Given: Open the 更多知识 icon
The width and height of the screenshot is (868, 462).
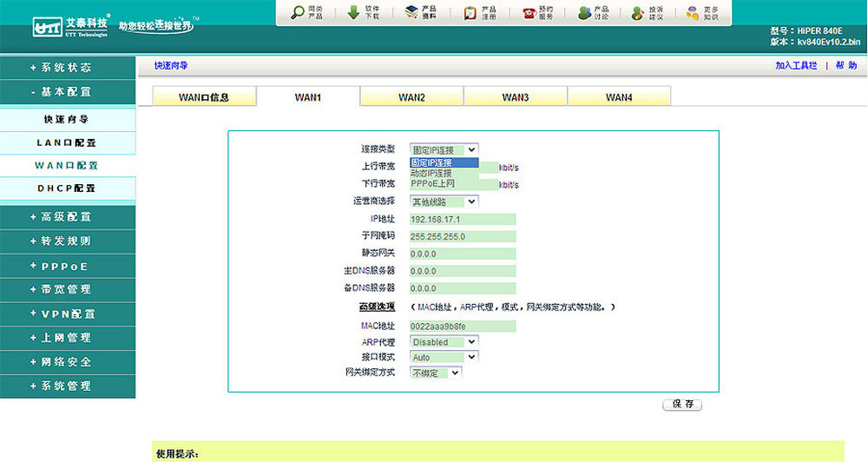Looking at the screenshot, I should pyautogui.click(x=692, y=12).
